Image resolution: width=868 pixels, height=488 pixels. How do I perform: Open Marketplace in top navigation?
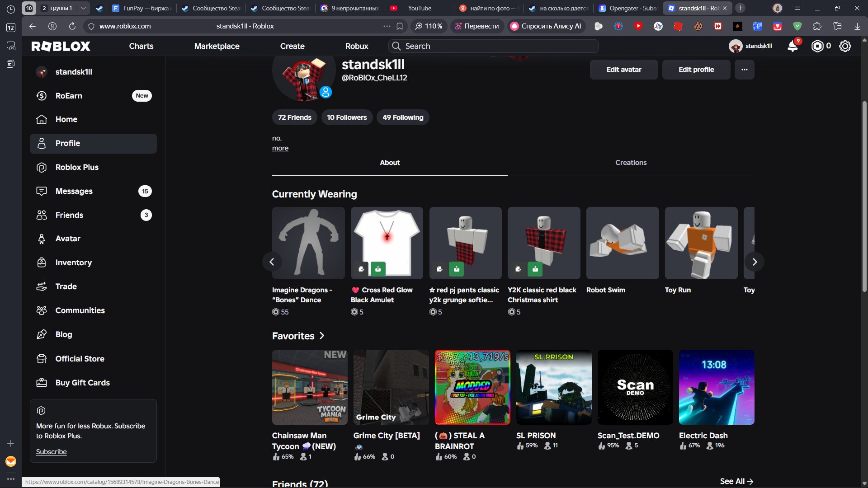coord(217,46)
